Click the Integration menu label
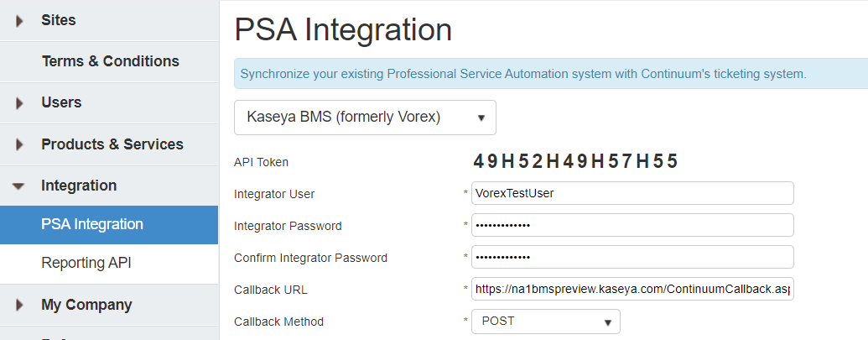The image size is (868, 340). click(x=79, y=186)
